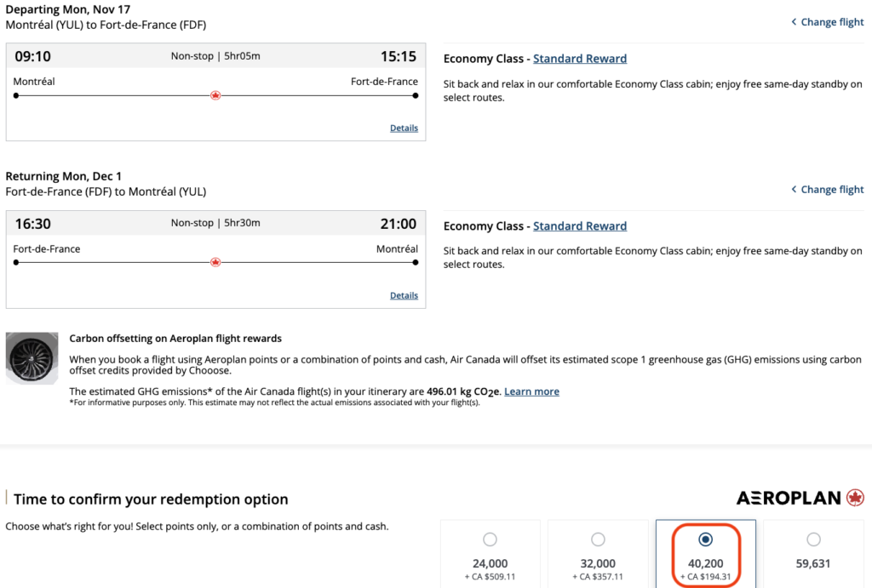
Task: Click the Carbon offsetting on Aeroplan heading
Action: click(175, 339)
